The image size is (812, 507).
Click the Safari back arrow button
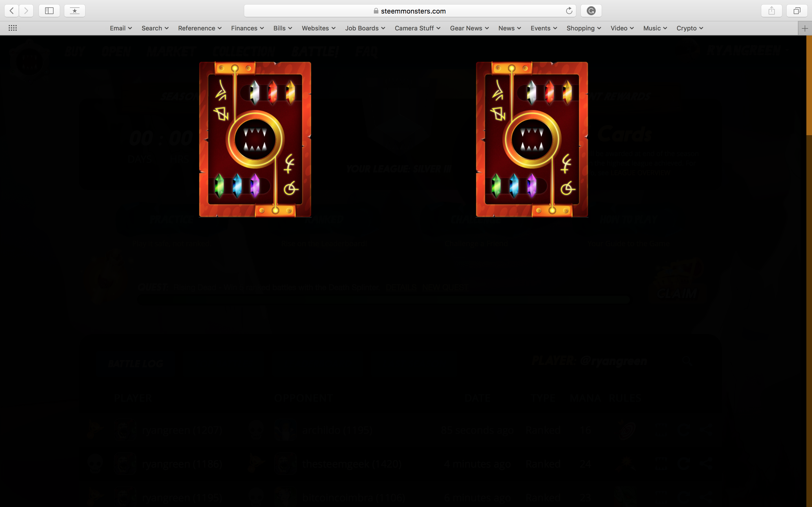[x=12, y=11]
